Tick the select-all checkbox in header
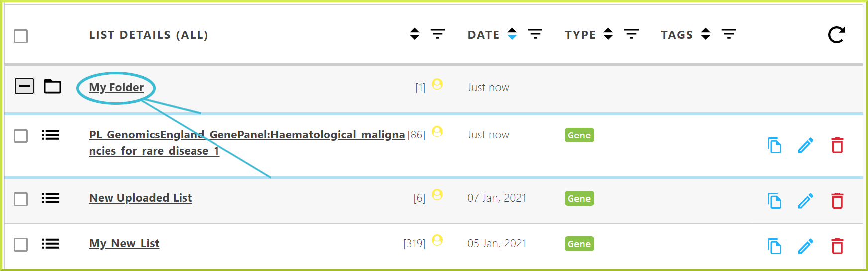This screenshot has height=271, width=868. tap(21, 36)
